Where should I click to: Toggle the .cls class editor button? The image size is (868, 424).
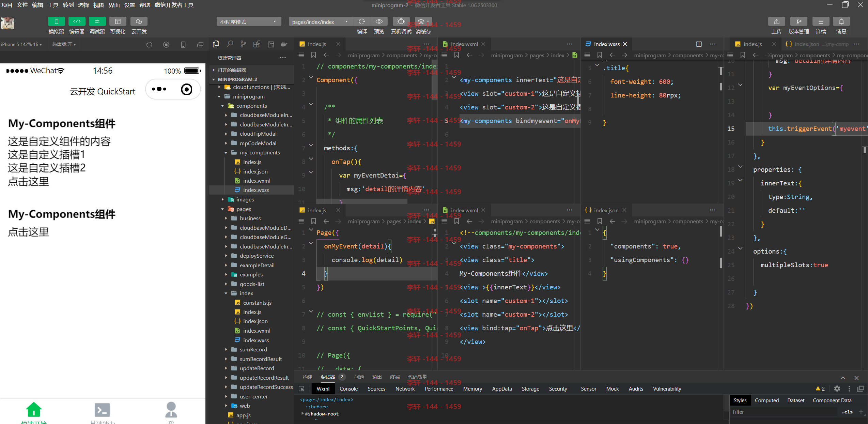coord(847,412)
